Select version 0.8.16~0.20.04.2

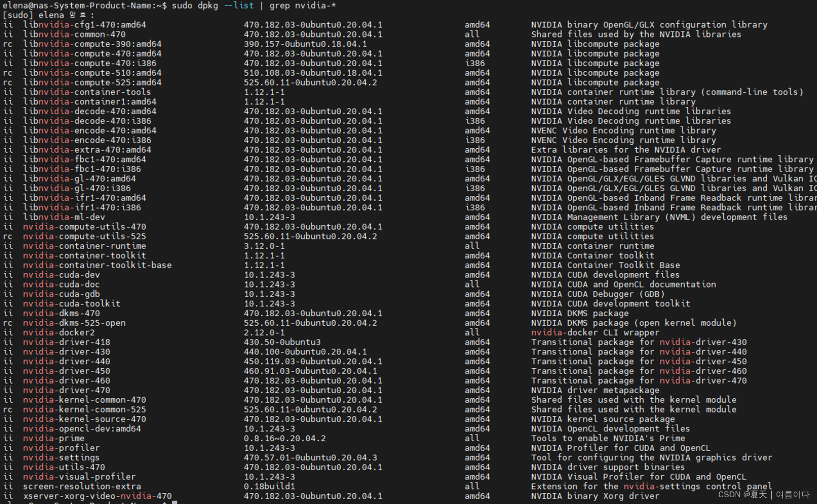pos(285,439)
